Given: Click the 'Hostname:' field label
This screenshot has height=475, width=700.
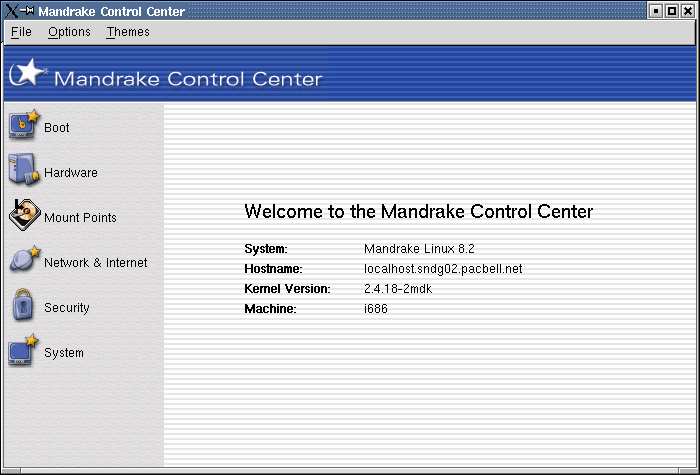Looking at the screenshot, I should [x=273, y=269].
